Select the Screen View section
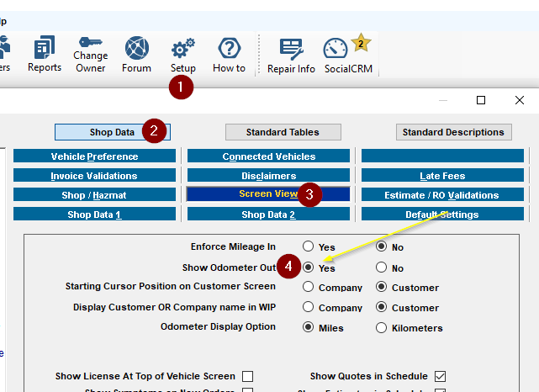This screenshot has height=392, width=539. (x=268, y=194)
